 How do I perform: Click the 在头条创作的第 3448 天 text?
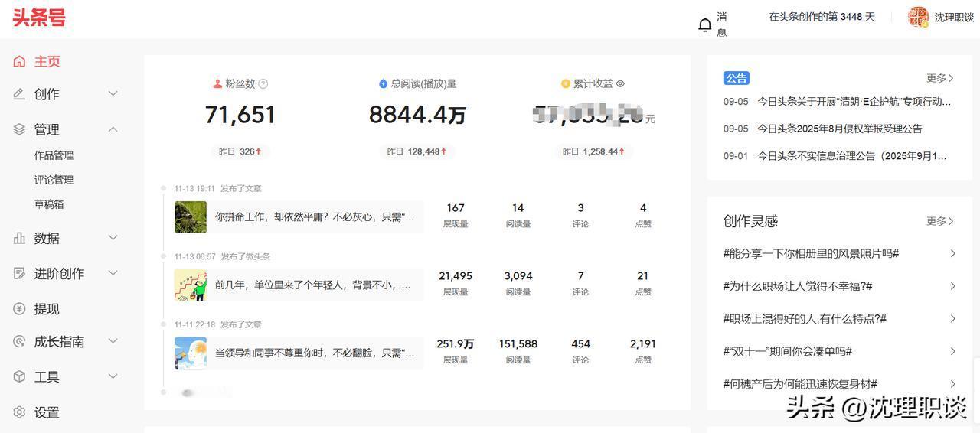click(822, 17)
